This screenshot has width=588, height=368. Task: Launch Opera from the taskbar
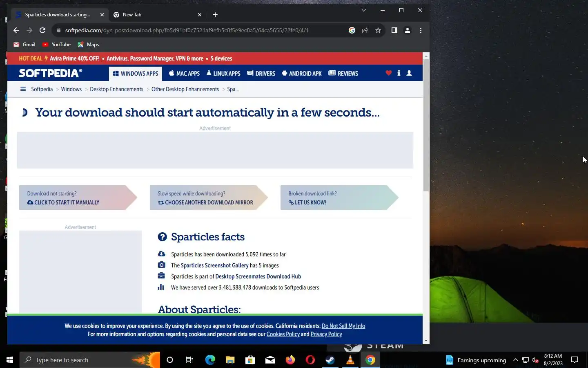[x=310, y=360]
